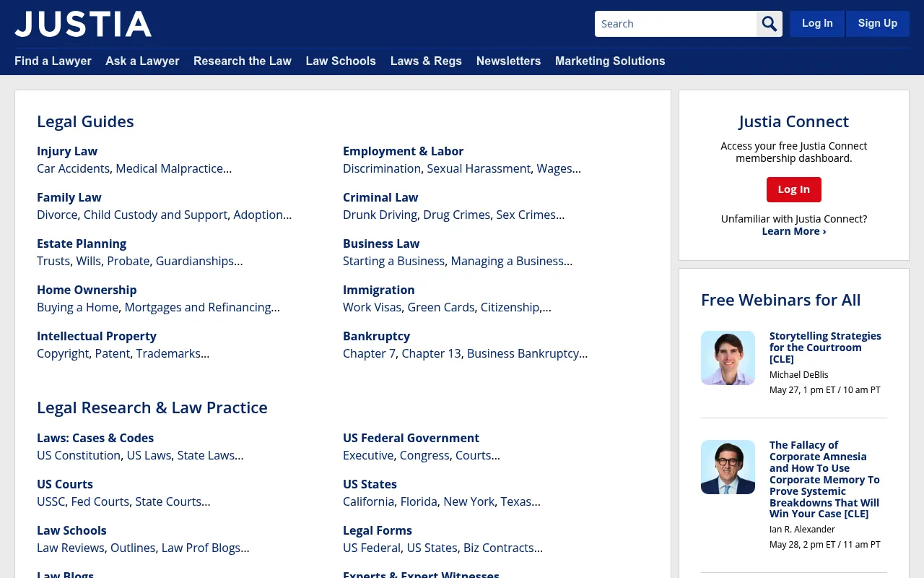Open the Estate Planning guide

[82, 243]
